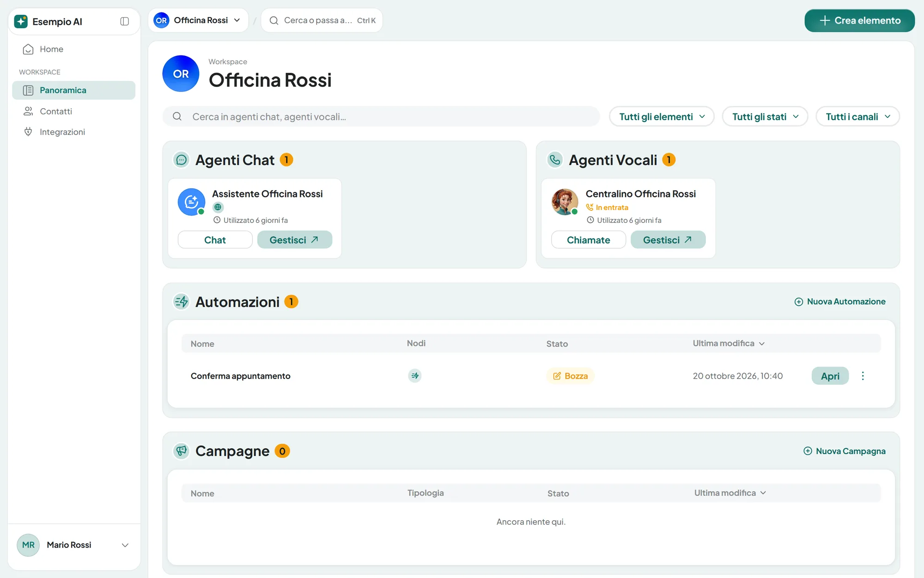Image resolution: width=924 pixels, height=578 pixels.
Task: Open the Tutti i canali filter dropdown
Action: pyautogui.click(x=857, y=117)
